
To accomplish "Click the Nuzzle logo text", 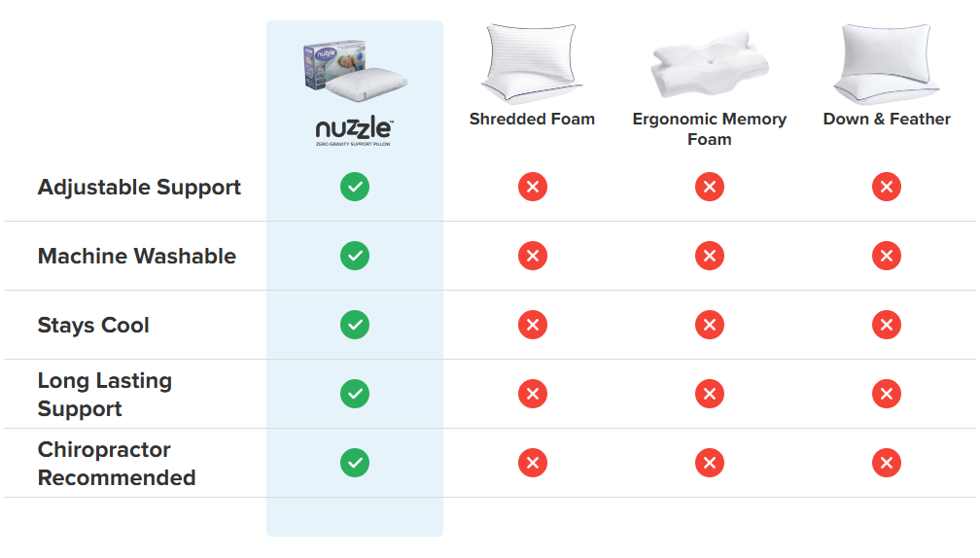I will click(354, 128).
